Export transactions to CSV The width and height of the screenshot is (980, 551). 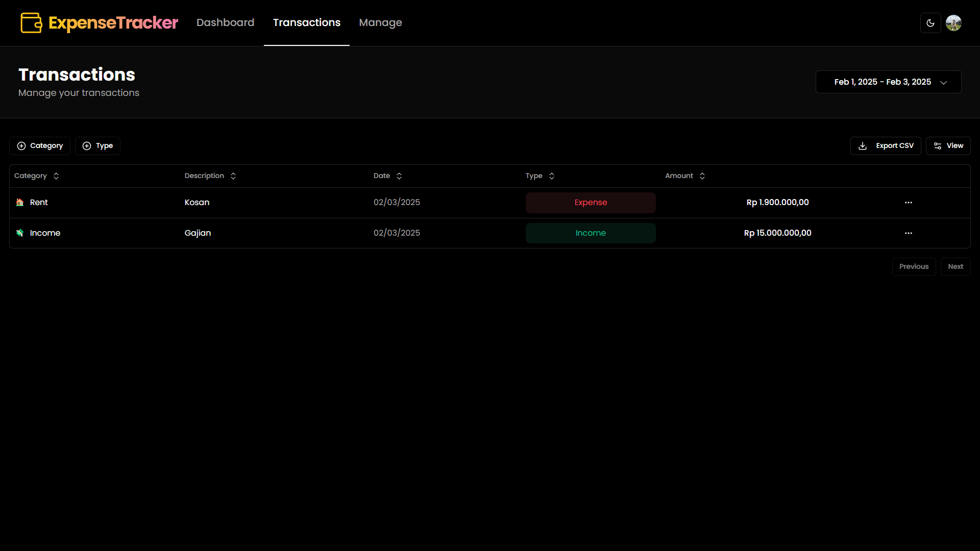(x=886, y=146)
